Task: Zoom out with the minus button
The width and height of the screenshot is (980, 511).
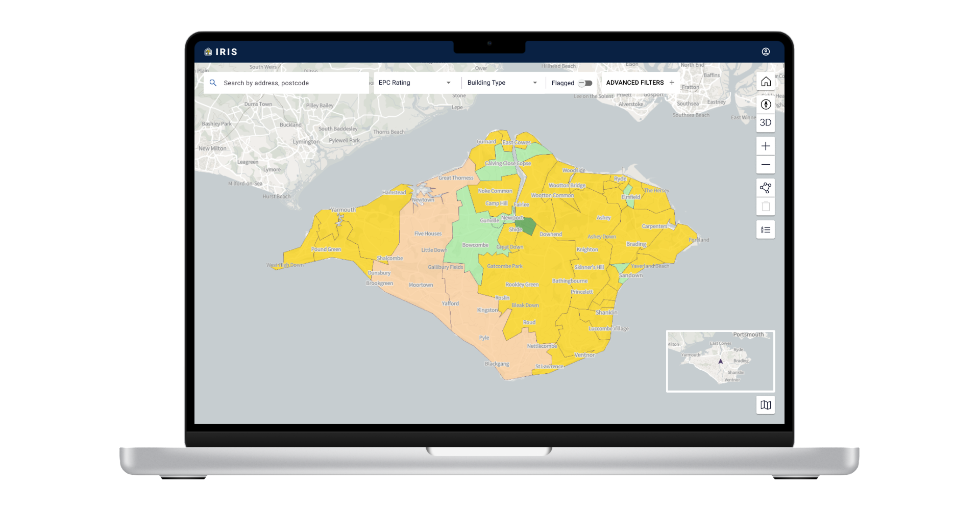Action: pyautogui.click(x=766, y=165)
